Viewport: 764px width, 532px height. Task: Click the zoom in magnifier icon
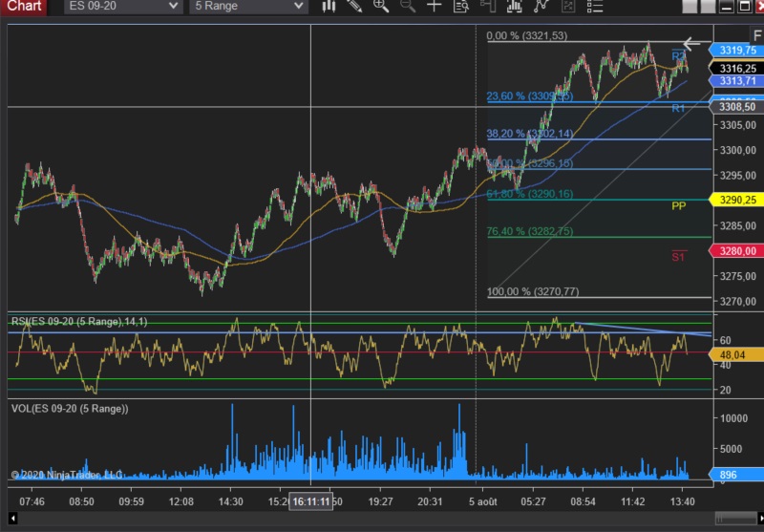pos(381,6)
